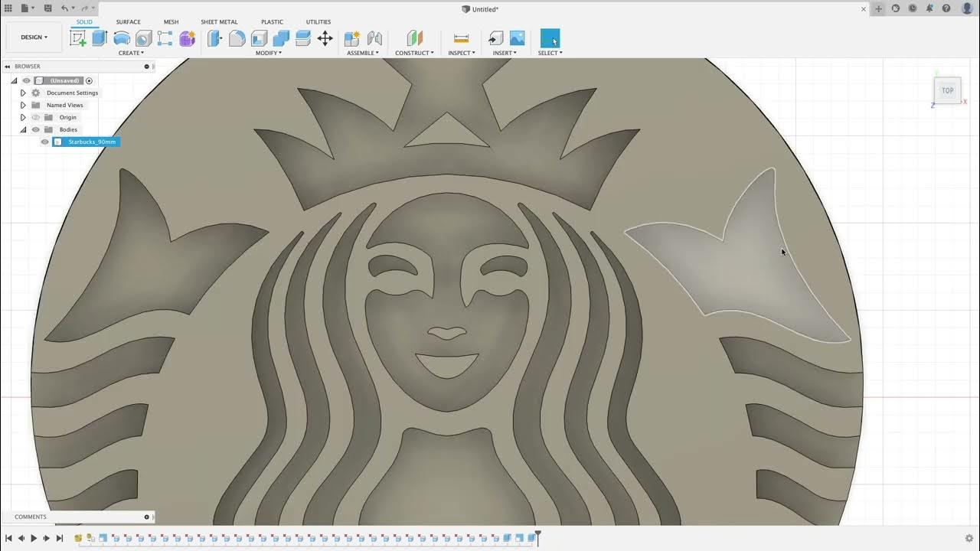Switch to the Mesh tab
980x551 pixels.
tap(171, 21)
